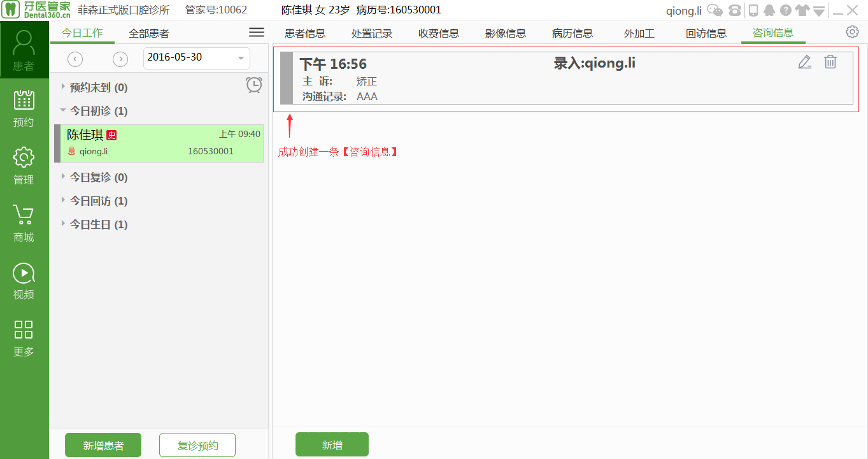Open settings gear beside 咨询信息 tab
Viewport: 868px width, 459px height.
852,32
